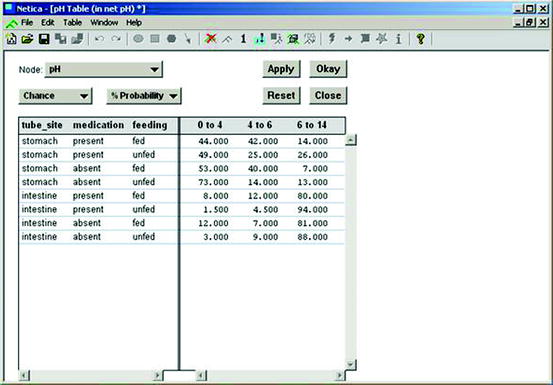
Task: Select the rectangle decision node tool
Action: point(155,39)
